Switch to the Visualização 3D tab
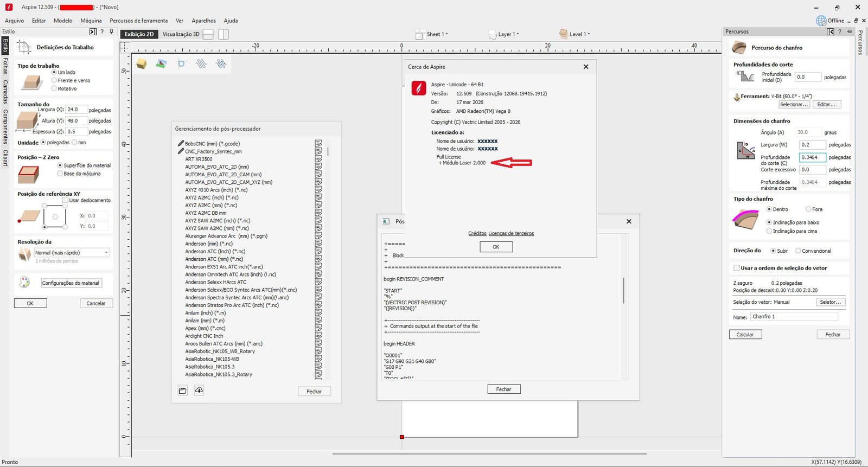Image resolution: width=868 pixels, height=467 pixels. [181, 34]
